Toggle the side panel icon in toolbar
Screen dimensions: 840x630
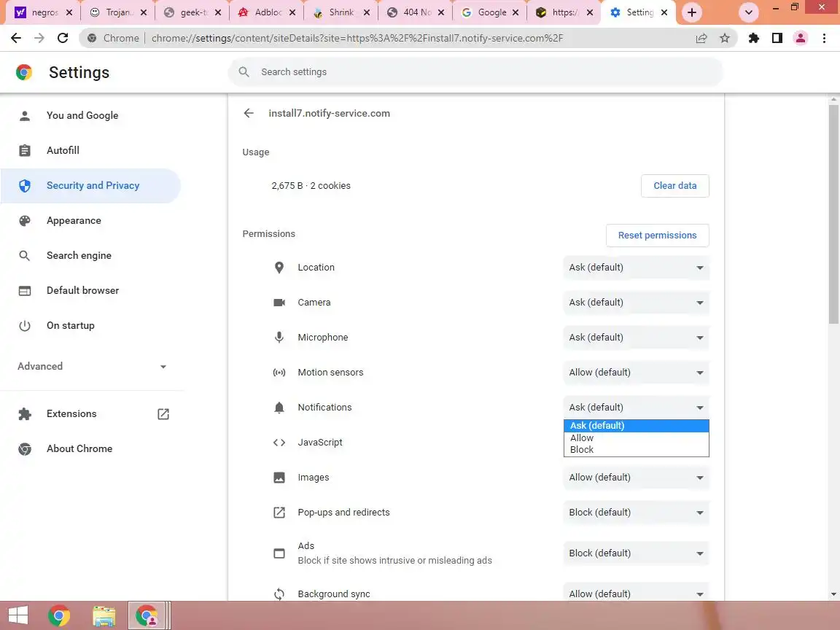pyautogui.click(x=777, y=38)
